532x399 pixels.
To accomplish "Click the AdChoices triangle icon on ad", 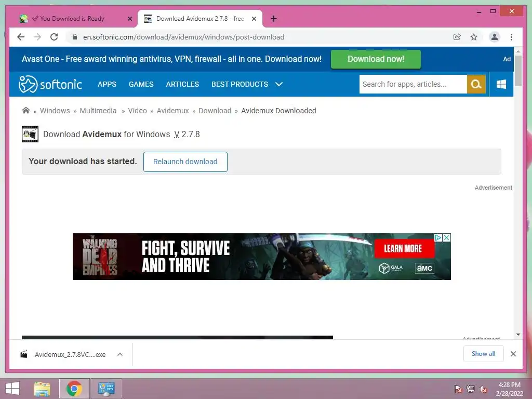I will pos(438,237).
